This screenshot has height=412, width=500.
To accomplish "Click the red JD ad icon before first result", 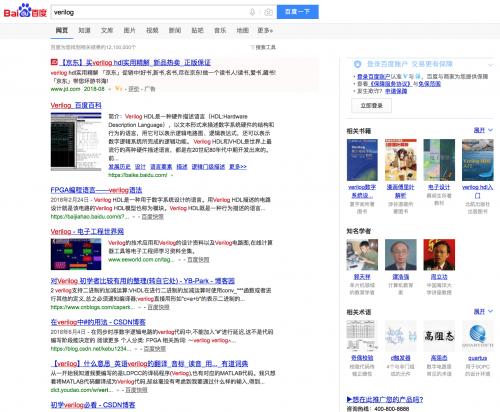I will 54,62.
